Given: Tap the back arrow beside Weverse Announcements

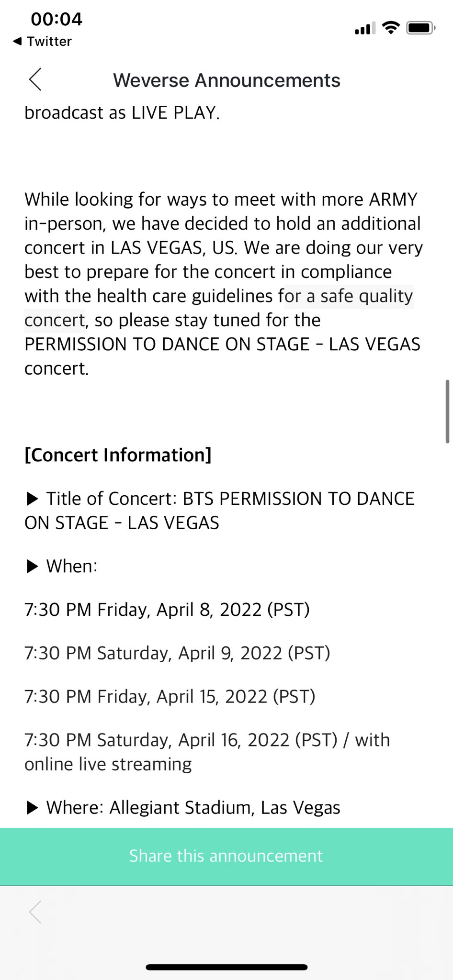Looking at the screenshot, I should coord(35,79).
